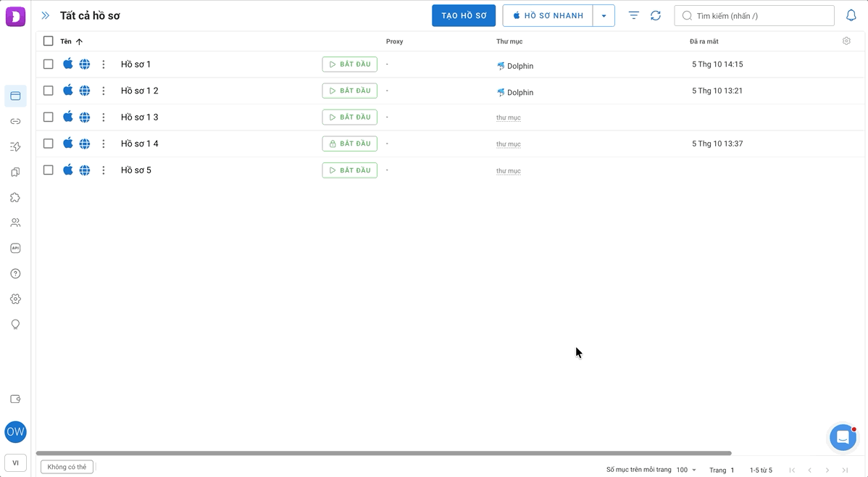
Task: Click the Tạo hồ sơ button
Action: tap(464, 15)
